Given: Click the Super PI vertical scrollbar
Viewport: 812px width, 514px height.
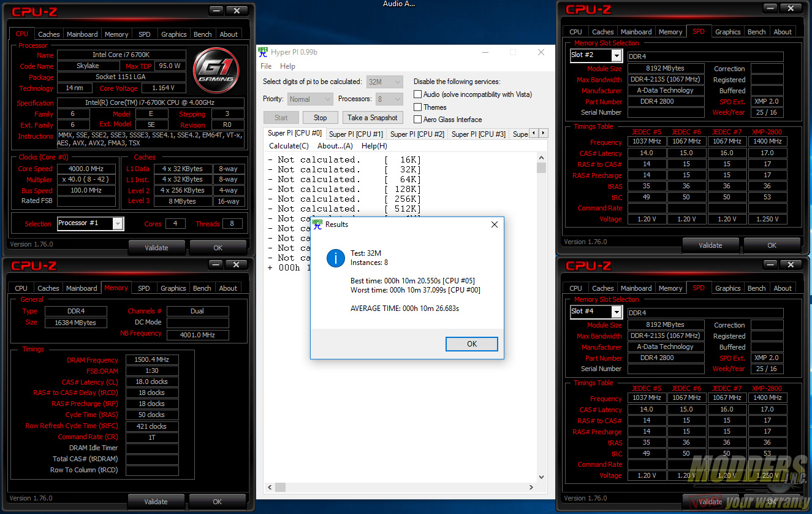Looking at the screenshot, I should [x=541, y=317].
